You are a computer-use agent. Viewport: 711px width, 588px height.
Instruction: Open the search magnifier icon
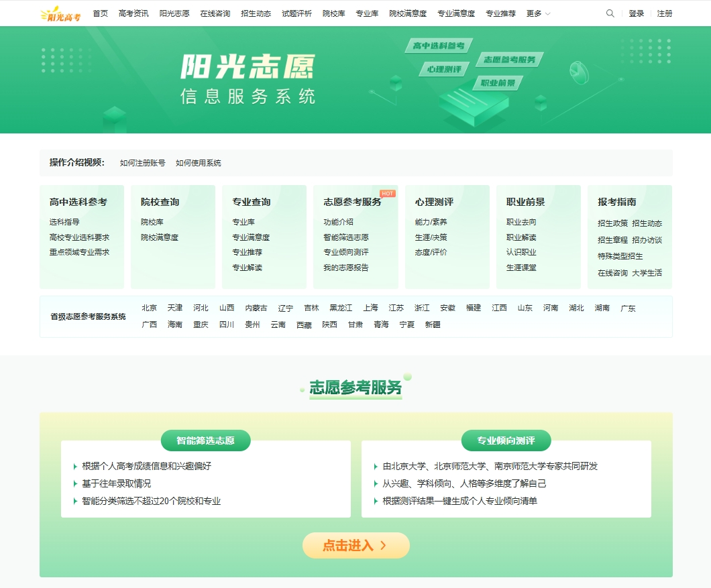[610, 13]
